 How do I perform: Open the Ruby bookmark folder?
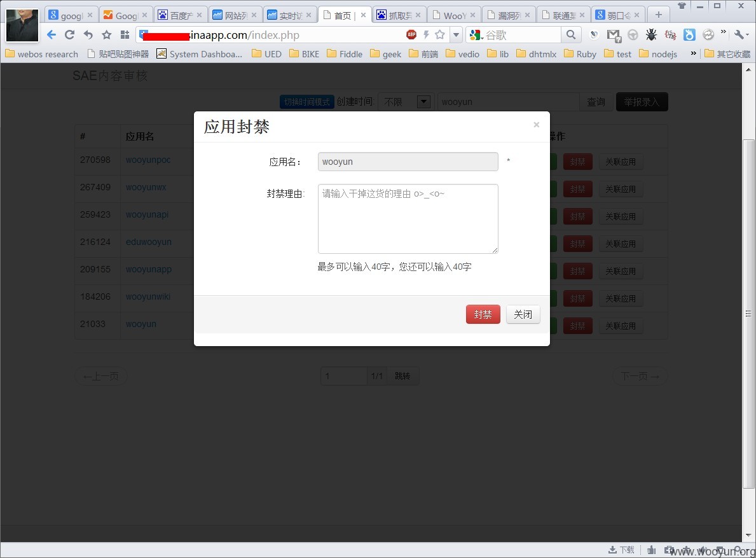click(x=580, y=54)
